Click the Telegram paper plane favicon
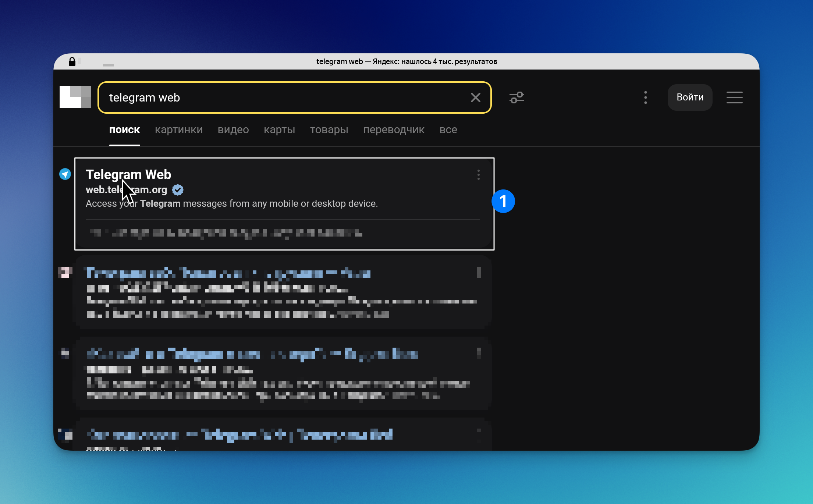Image resolution: width=813 pixels, height=504 pixels. coord(65,174)
